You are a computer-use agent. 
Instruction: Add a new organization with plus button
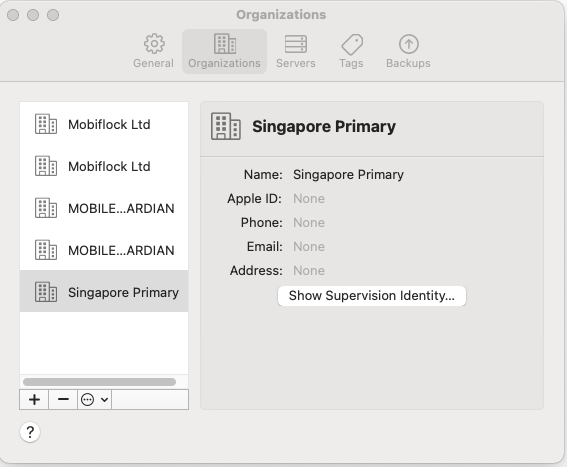click(34, 400)
